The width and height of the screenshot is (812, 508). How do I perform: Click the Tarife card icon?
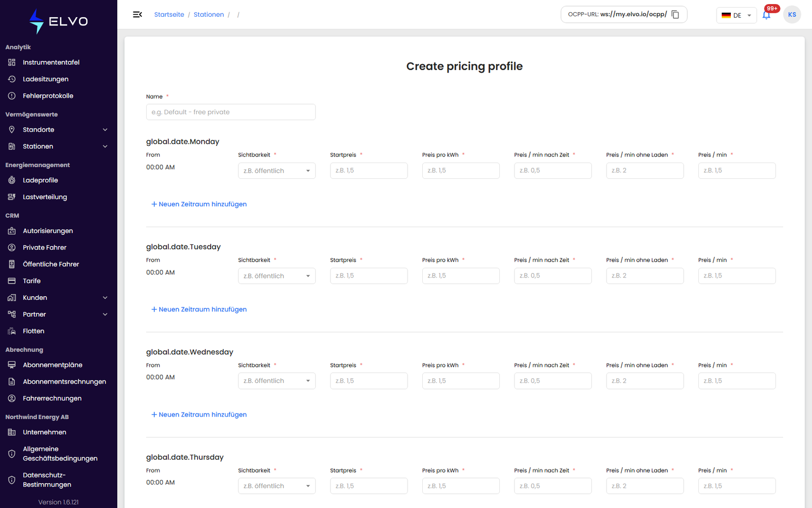[x=12, y=281]
